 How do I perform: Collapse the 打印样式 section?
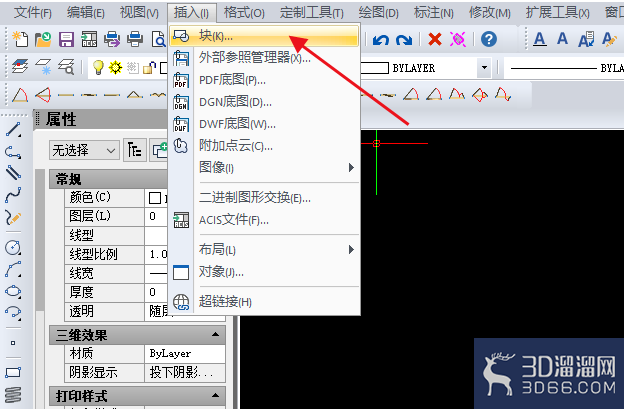215,395
